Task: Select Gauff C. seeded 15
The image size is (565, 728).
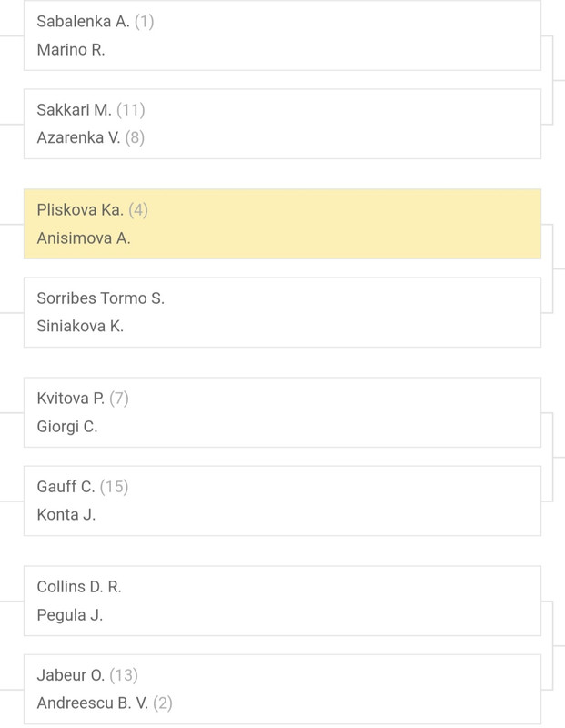Action: pyautogui.click(x=83, y=487)
